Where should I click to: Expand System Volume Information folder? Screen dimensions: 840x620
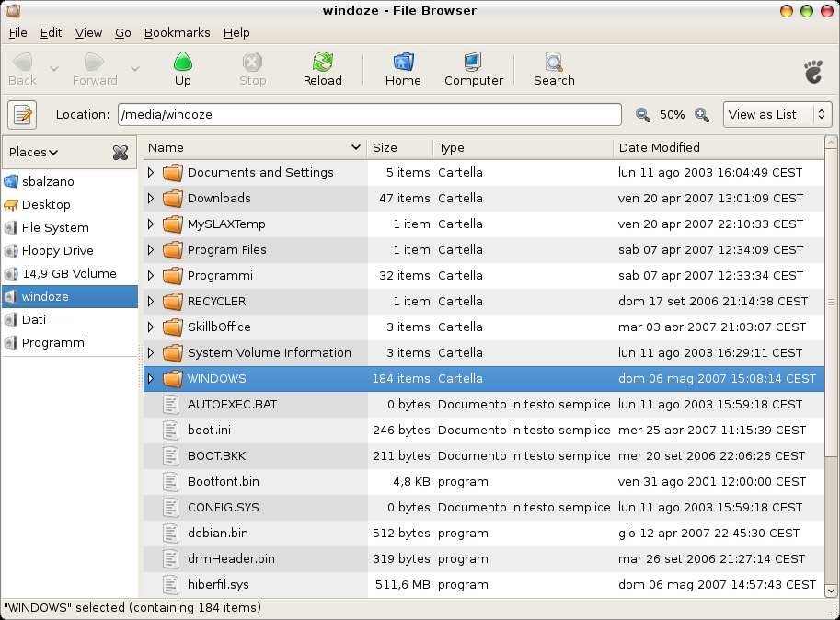point(151,353)
